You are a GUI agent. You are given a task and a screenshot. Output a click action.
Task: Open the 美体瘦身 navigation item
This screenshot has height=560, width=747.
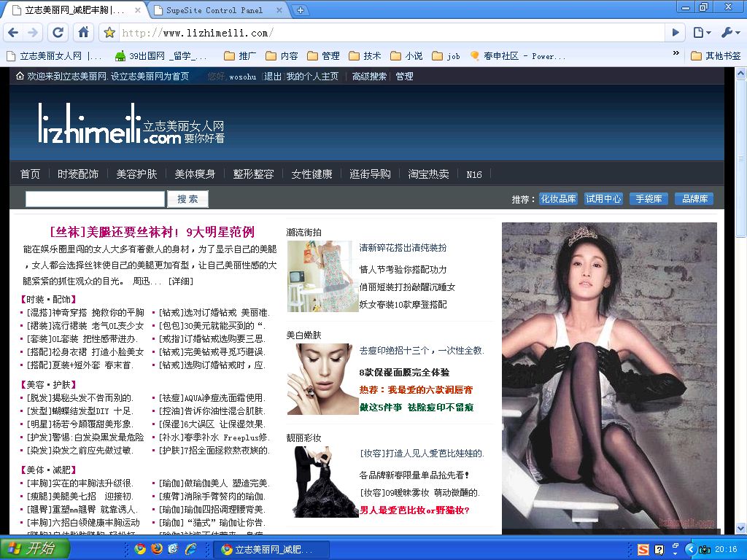(195, 174)
